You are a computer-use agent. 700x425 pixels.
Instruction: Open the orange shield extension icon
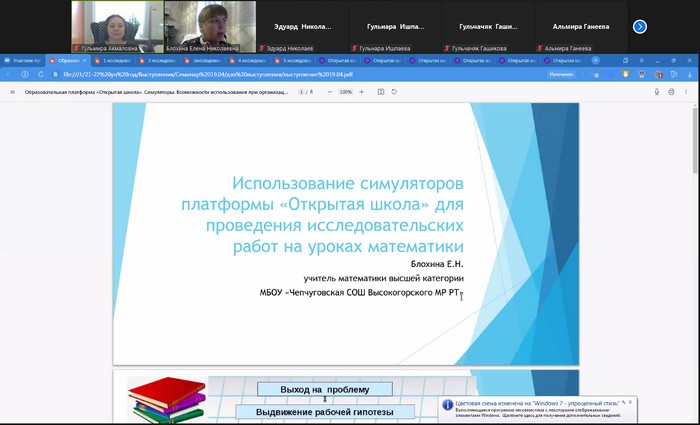tap(625, 75)
